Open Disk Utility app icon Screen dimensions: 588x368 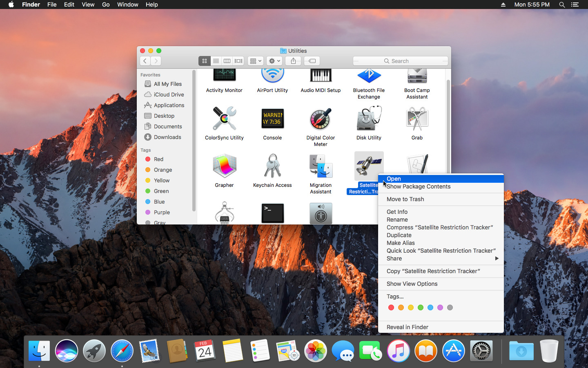point(369,119)
